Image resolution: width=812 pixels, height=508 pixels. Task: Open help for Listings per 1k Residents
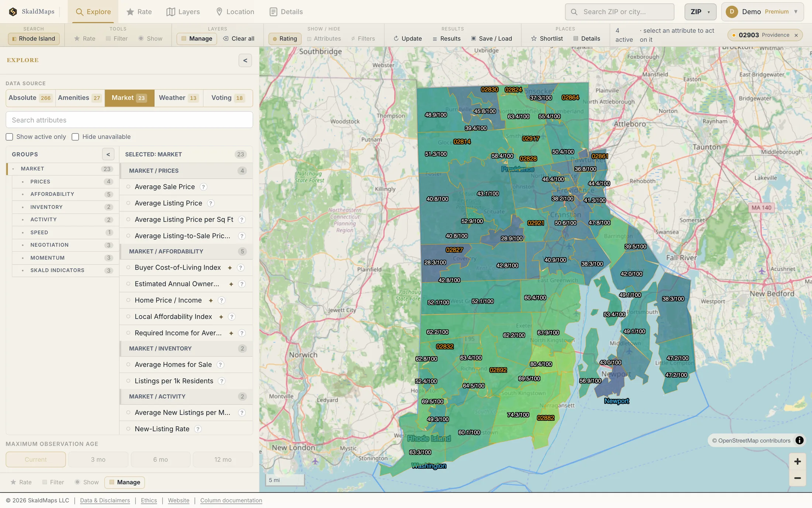(221, 381)
